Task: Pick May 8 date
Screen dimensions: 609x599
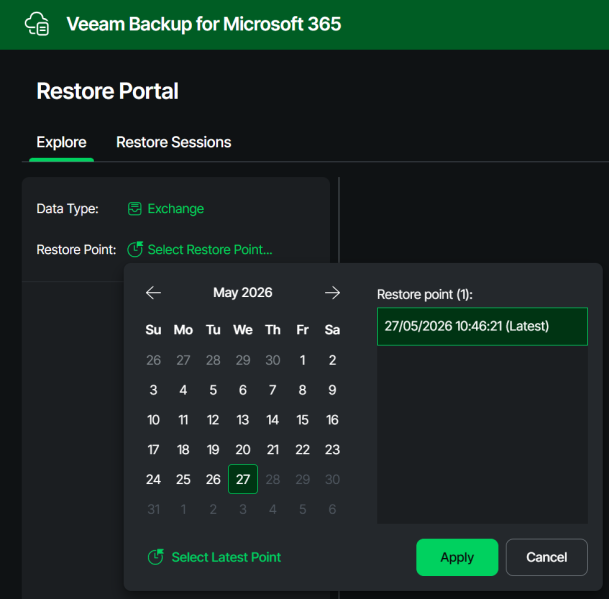Action: (303, 390)
